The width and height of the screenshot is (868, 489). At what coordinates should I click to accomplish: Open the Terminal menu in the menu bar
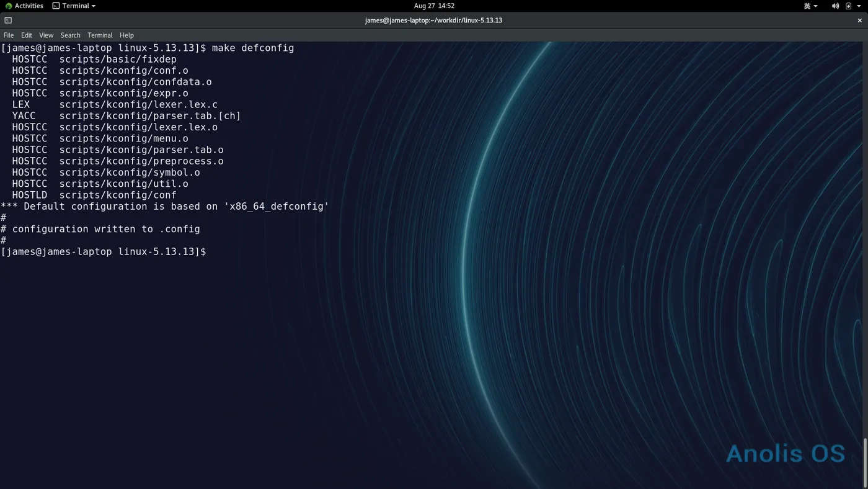100,35
